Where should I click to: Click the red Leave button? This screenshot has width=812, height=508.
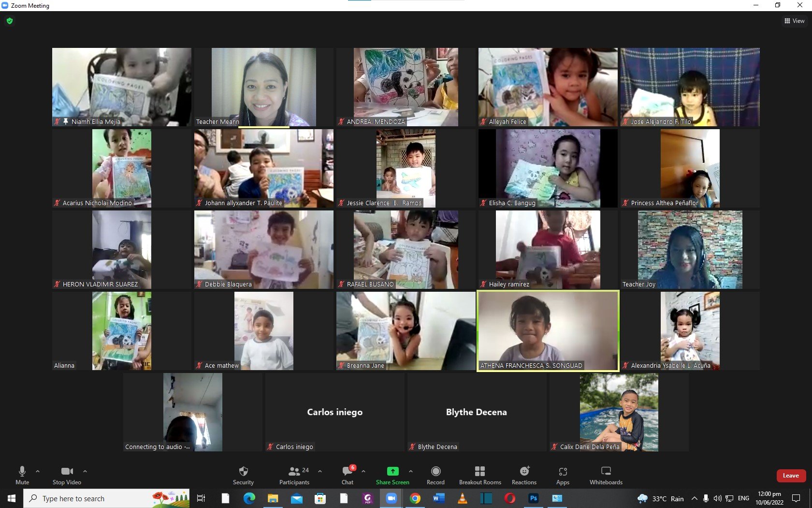(x=791, y=476)
